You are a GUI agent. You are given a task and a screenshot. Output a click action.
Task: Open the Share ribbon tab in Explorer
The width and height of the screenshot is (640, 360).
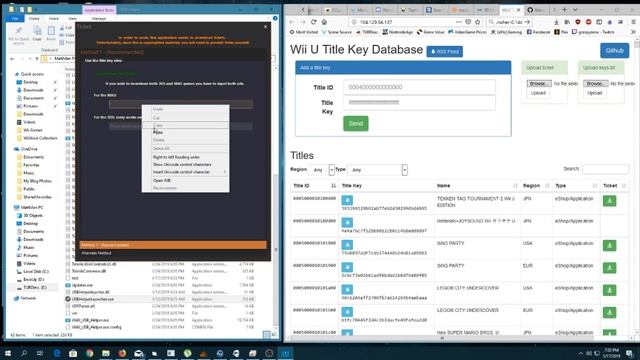tap(53, 18)
